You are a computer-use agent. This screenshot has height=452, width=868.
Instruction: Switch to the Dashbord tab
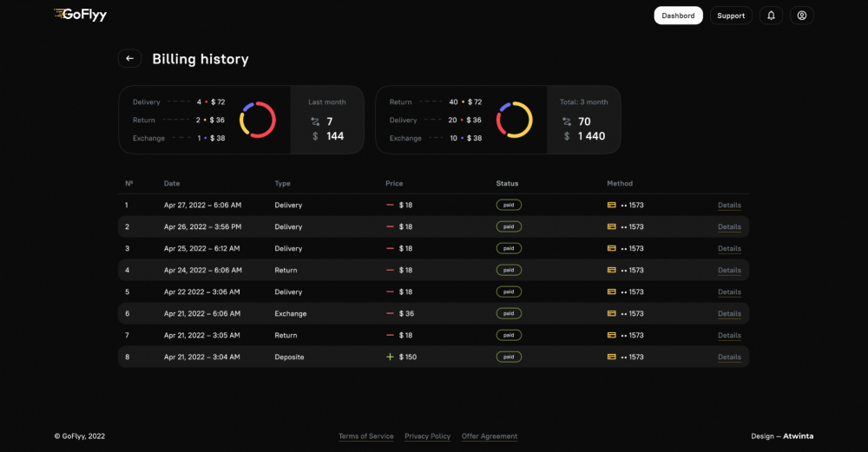[x=678, y=16]
